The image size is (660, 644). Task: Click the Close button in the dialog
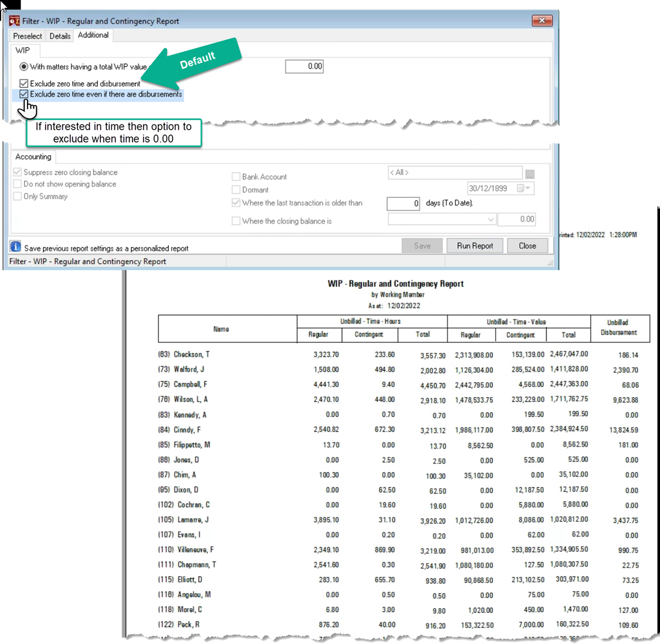click(x=527, y=246)
